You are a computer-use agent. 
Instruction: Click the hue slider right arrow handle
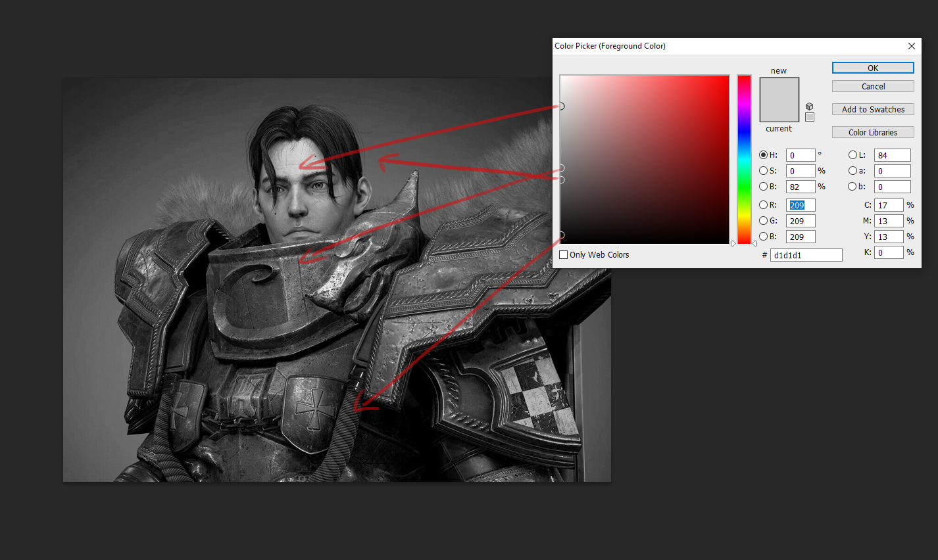pos(754,243)
